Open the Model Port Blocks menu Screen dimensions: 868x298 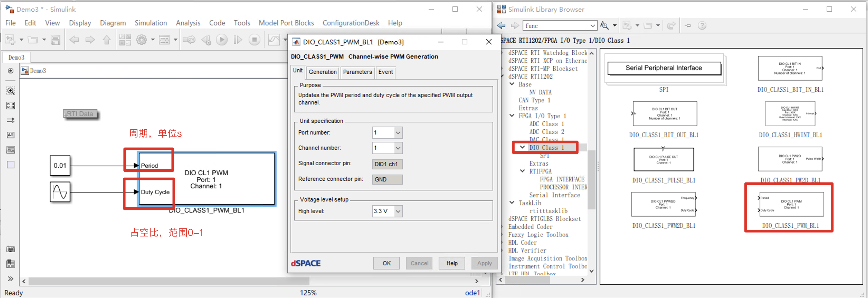tap(286, 23)
